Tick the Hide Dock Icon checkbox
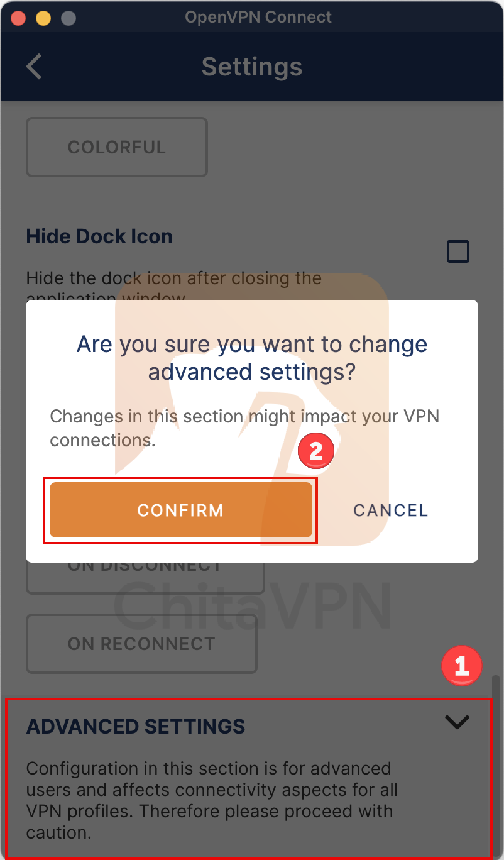The height and width of the screenshot is (860, 504). click(x=457, y=251)
